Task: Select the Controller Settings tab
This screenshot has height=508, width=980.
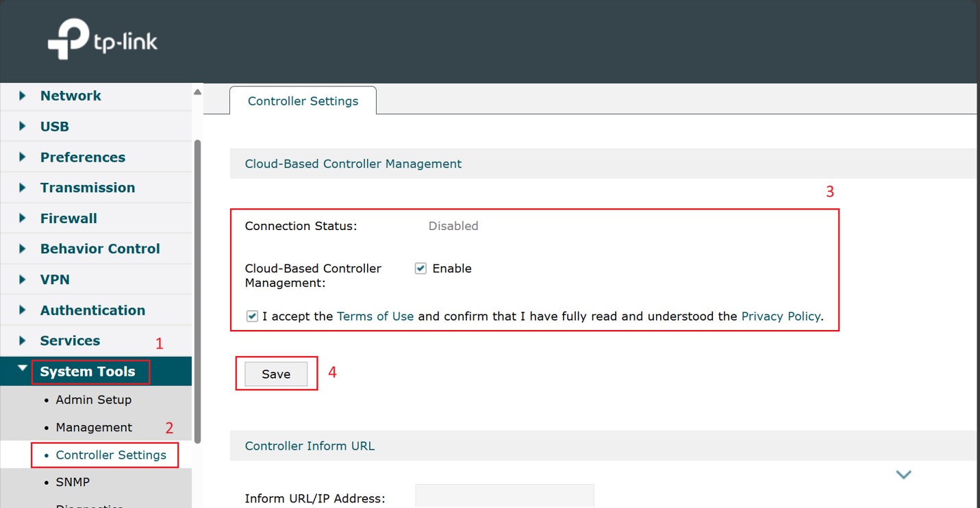Action: [303, 101]
